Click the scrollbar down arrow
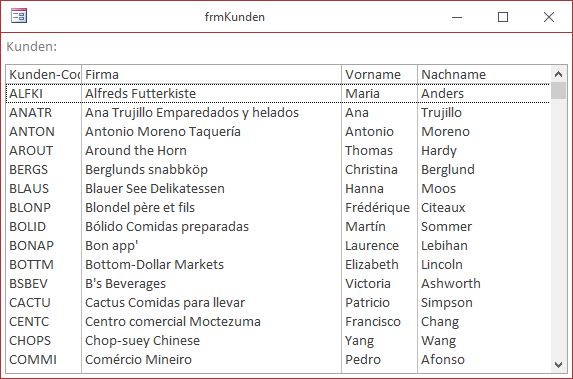The width and height of the screenshot is (573, 379). pyautogui.click(x=558, y=364)
